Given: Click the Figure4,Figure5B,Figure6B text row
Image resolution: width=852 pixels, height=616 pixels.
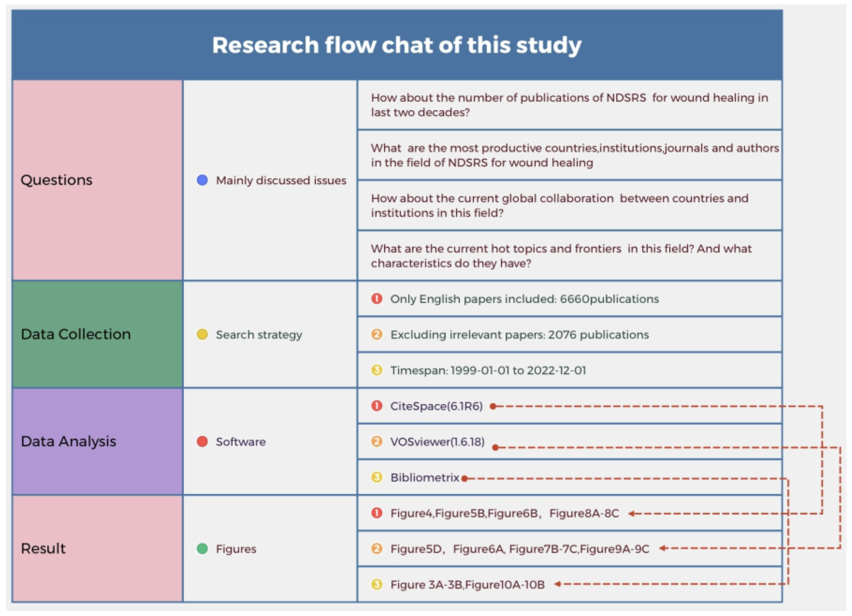Looking at the screenshot, I should point(504,513).
